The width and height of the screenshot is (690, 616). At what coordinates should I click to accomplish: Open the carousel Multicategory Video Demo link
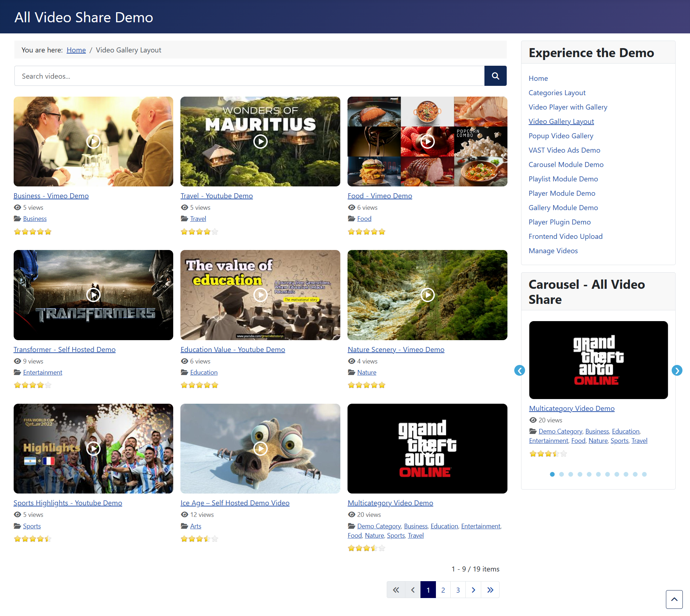pos(572,408)
